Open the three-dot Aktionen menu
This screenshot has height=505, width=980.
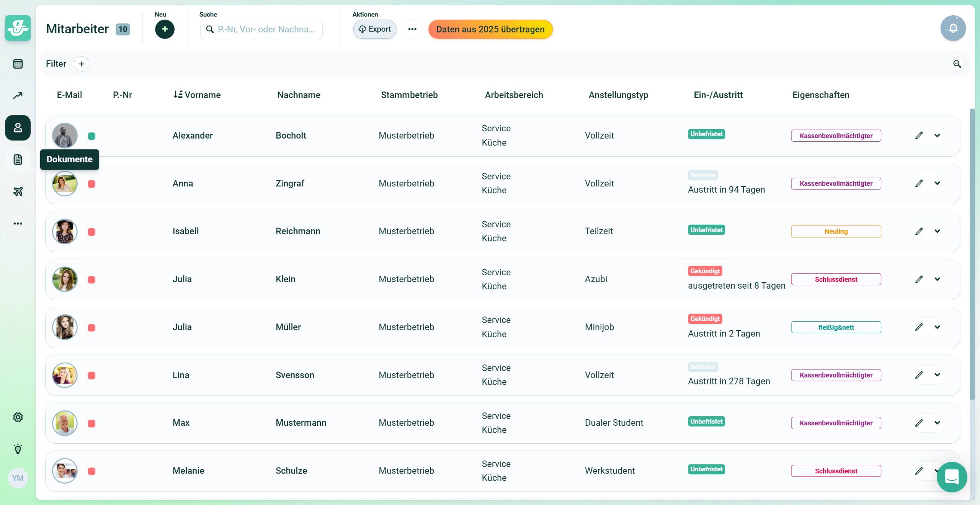tap(412, 29)
